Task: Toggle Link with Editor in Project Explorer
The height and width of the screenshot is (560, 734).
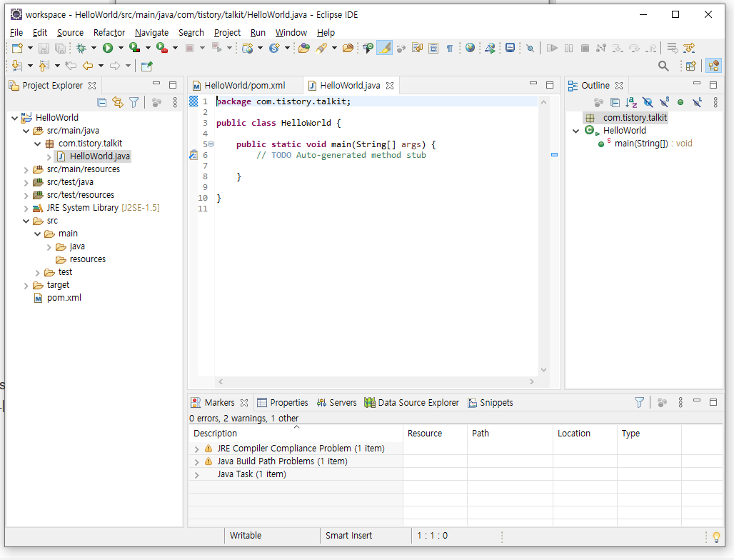Action: coord(118,103)
